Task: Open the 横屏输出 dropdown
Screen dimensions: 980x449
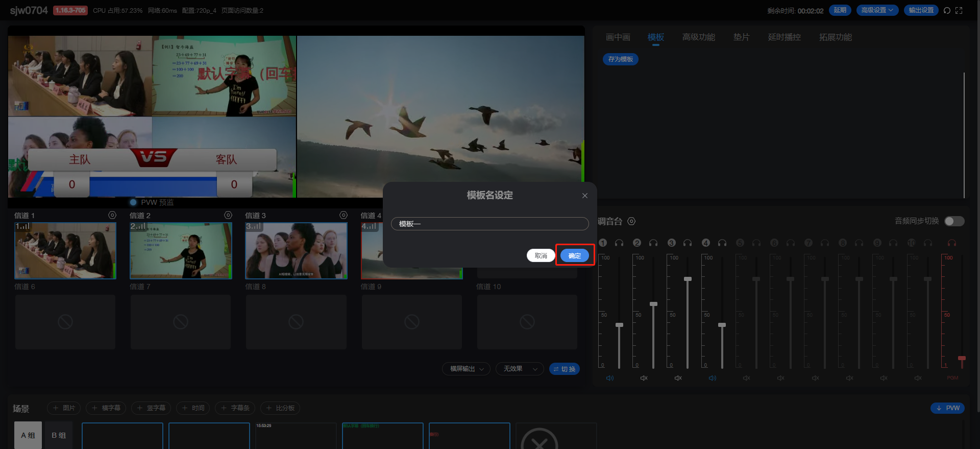Action: [467, 369]
